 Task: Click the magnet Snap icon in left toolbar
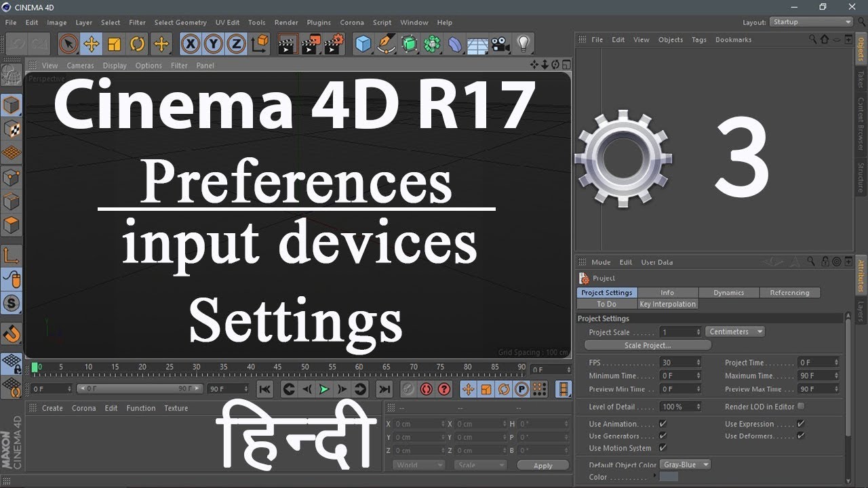coord(12,333)
